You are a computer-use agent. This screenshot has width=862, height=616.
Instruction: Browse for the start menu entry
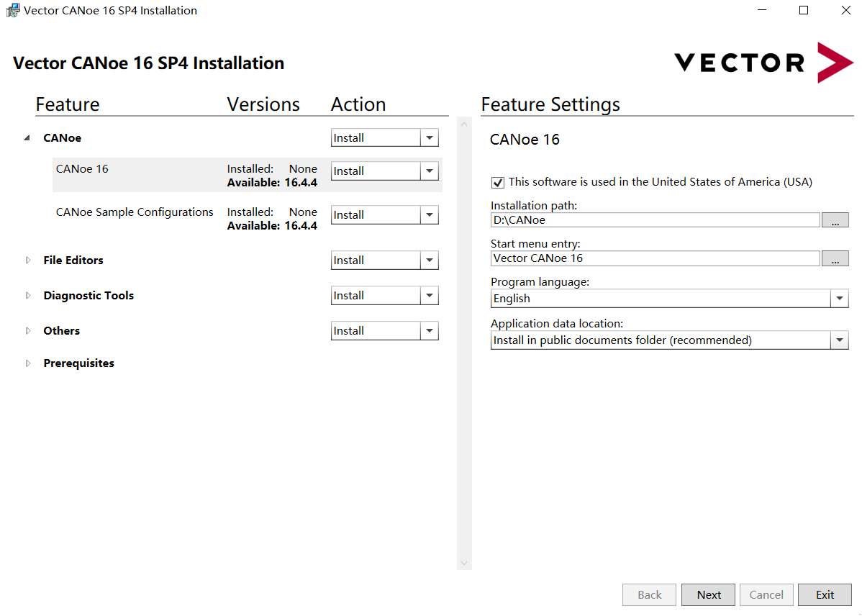point(835,258)
